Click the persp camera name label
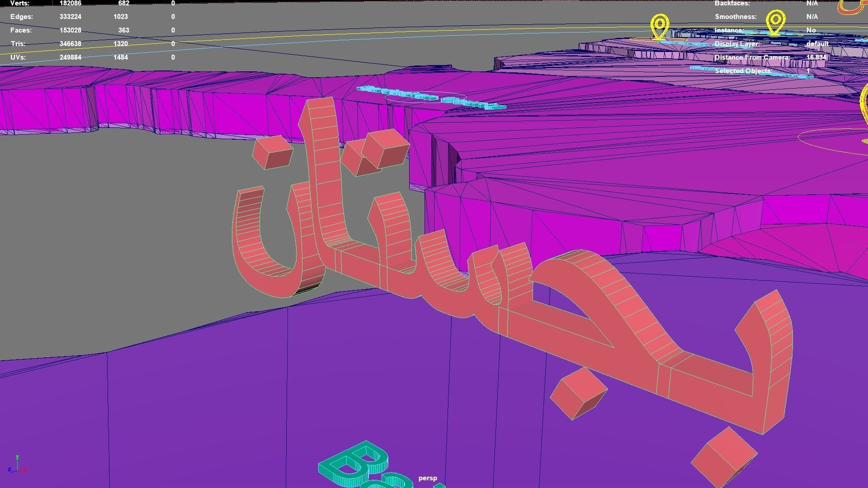Image resolution: width=868 pixels, height=488 pixels. 427,478
